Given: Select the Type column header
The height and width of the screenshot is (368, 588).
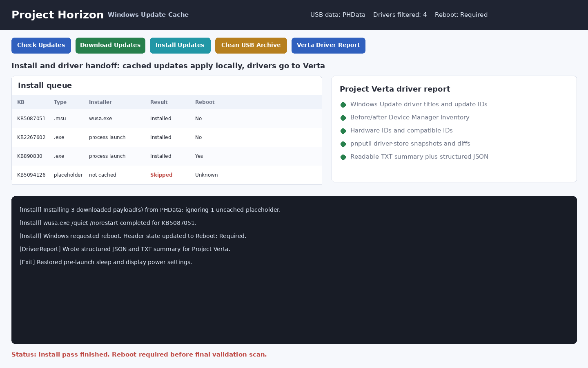Looking at the screenshot, I should coord(60,102).
